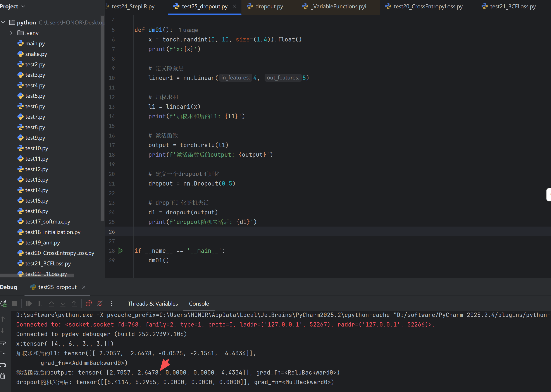Open test19_ann.py in project tree
Screen dimensions: 551x392
click(x=43, y=242)
